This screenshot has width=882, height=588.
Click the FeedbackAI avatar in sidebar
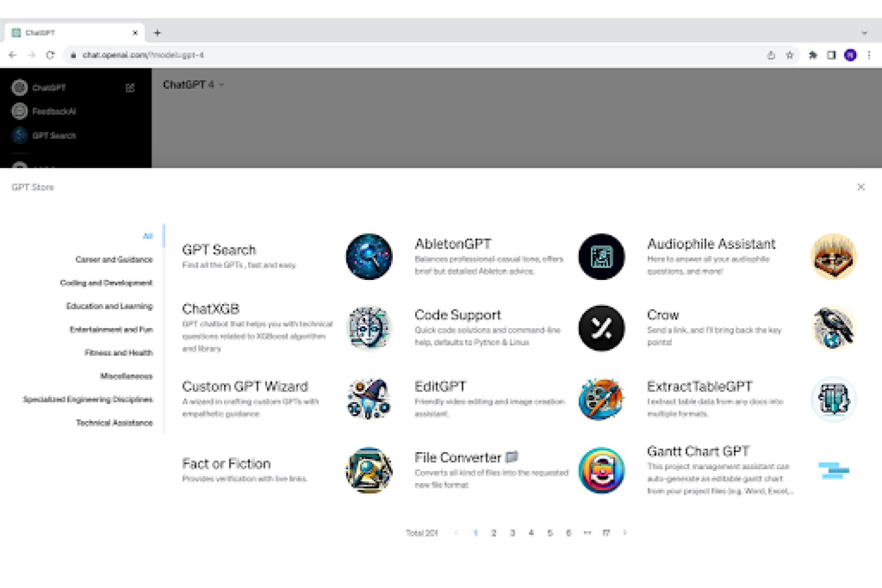click(x=19, y=111)
